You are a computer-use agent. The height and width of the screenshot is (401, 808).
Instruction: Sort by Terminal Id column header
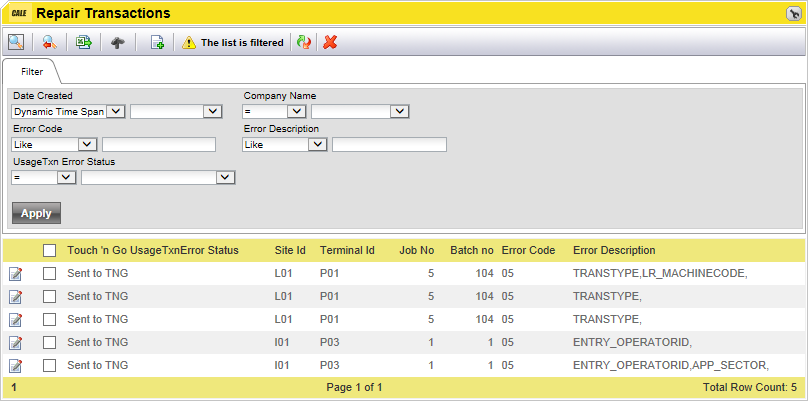pyautogui.click(x=347, y=250)
